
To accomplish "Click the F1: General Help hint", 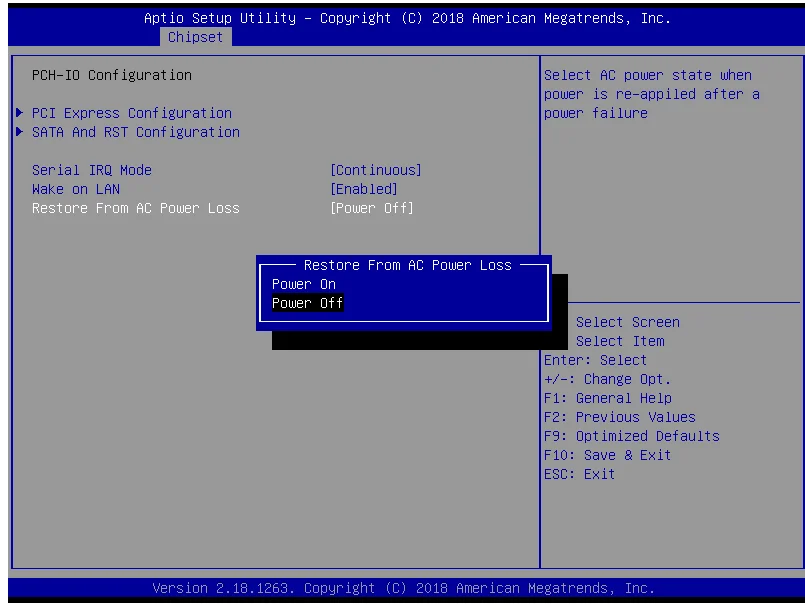I will click(608, 398).
